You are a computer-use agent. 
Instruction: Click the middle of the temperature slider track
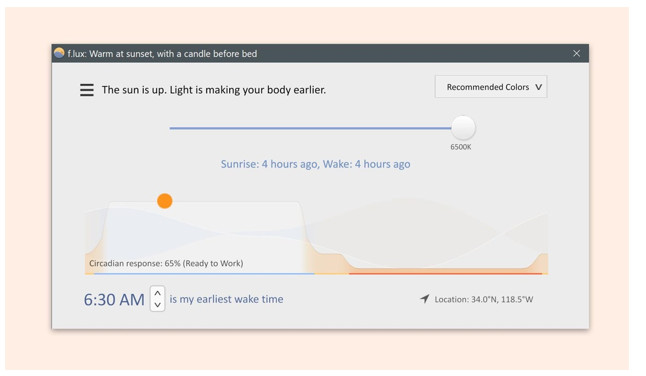[x=311, y=128]
